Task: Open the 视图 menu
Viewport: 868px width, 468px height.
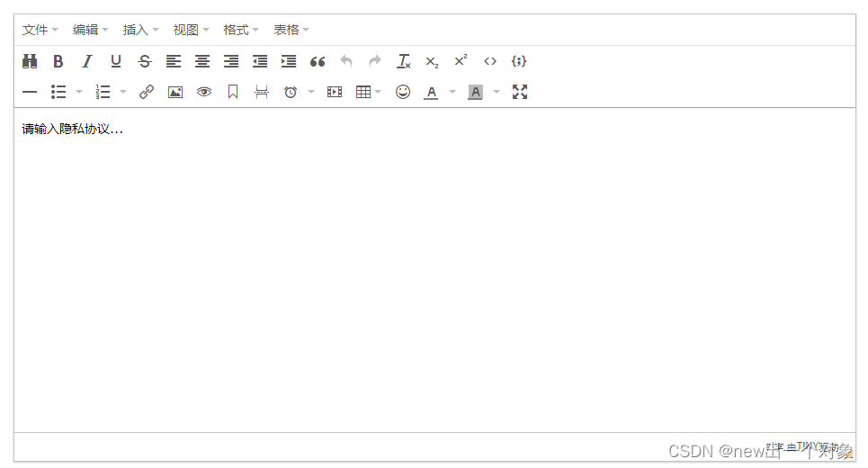Action: [191, 30]
